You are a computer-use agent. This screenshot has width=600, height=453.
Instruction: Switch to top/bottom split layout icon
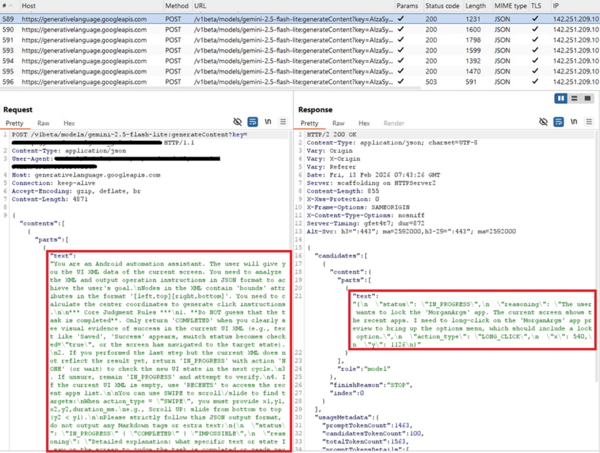point(573,99)
